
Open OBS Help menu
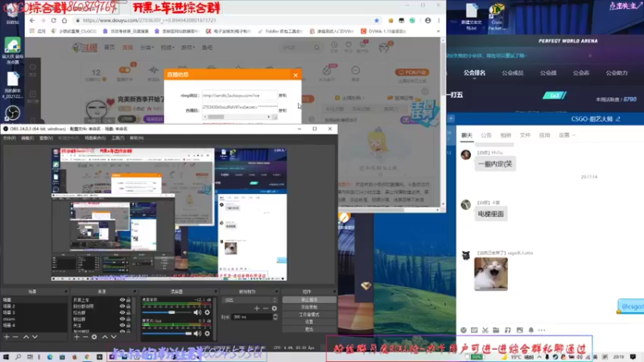[x=136, y=138]
